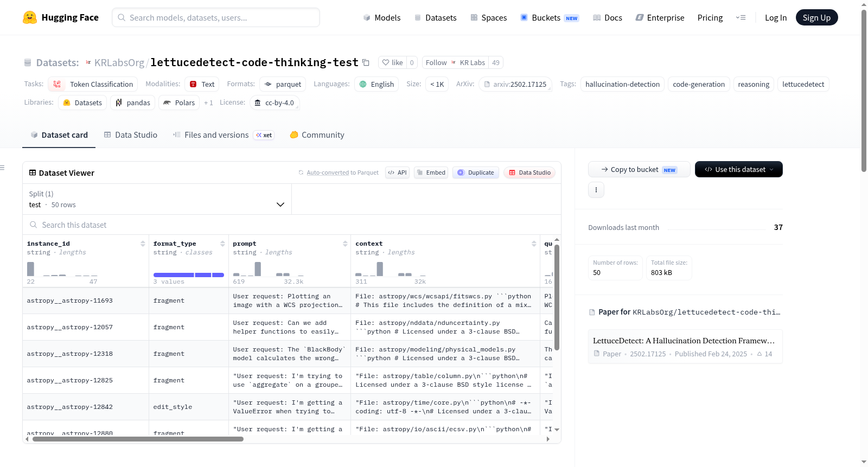Open the Datasets library tag
Viewport: 868px width, 467px height.
[82, 103]
